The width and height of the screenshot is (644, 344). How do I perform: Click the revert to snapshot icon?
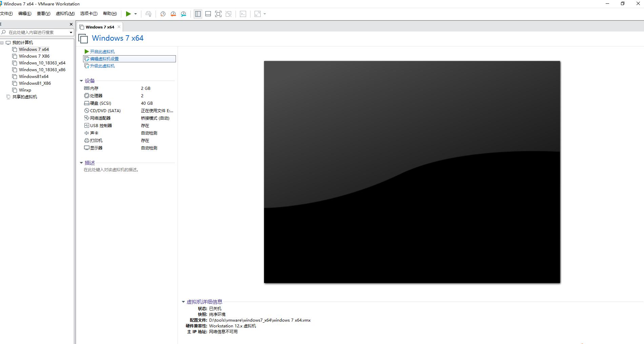173,14
